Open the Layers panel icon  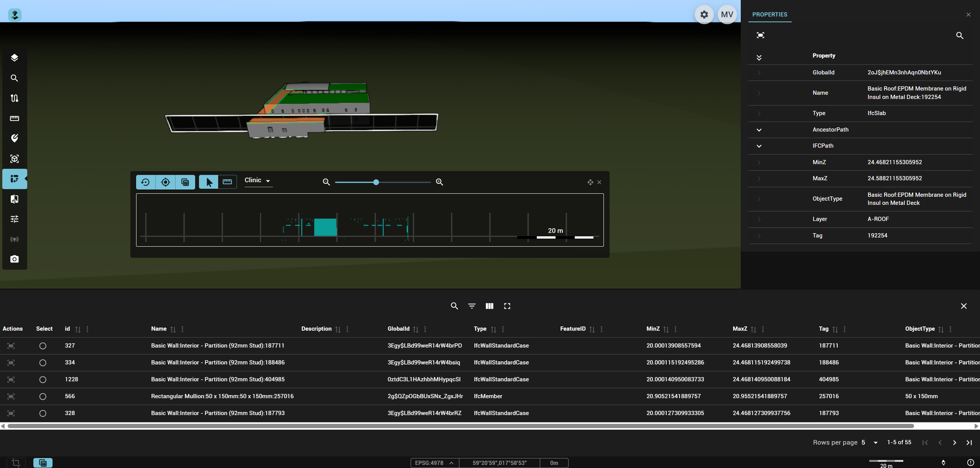15,58
